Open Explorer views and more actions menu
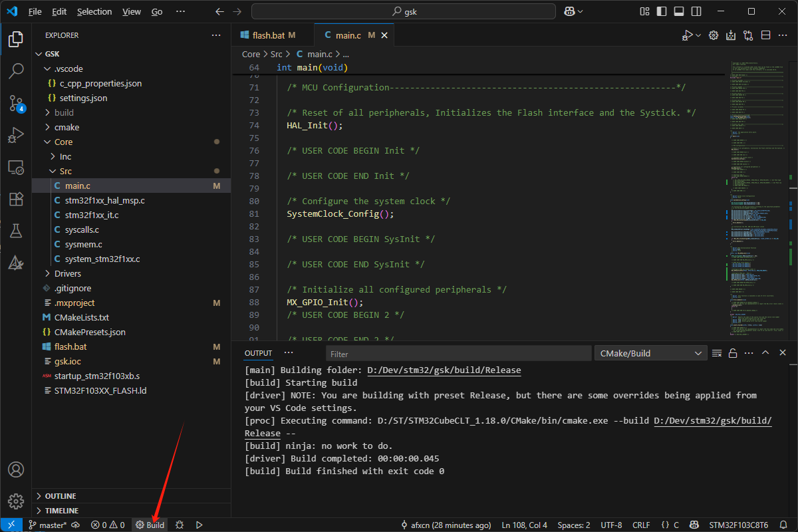This screenshot has height=532, width=798. (216, 35)
